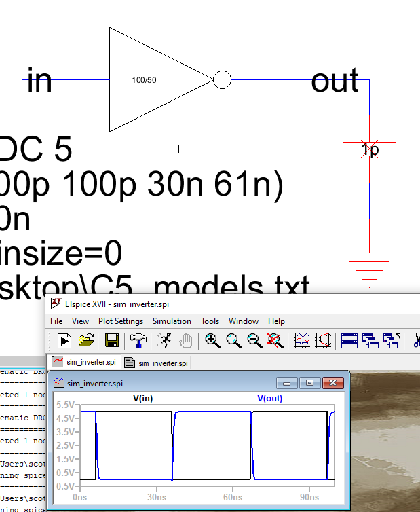Click the cascade windows icon
The width and height of the screenshot is (420, 512).
coord(370,340)
